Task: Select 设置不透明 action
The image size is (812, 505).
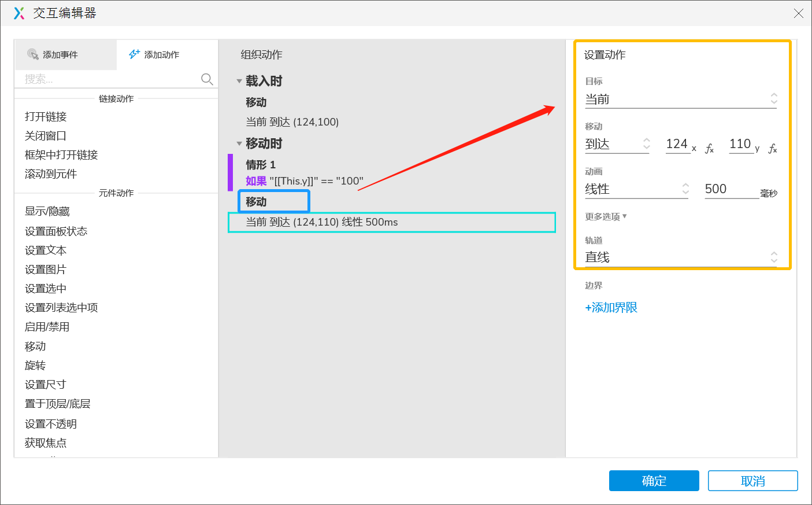Action: click(51, 424)
